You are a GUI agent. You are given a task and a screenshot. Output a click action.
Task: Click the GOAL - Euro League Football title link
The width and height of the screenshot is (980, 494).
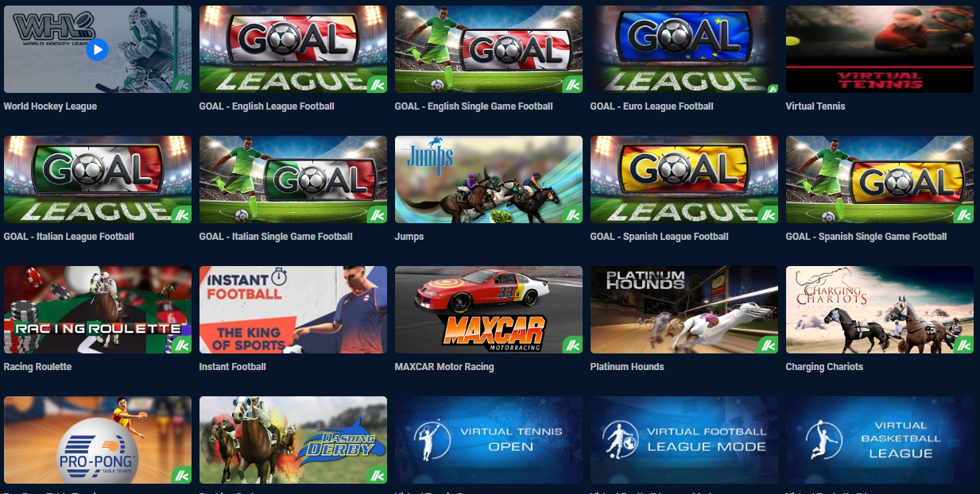652,106
